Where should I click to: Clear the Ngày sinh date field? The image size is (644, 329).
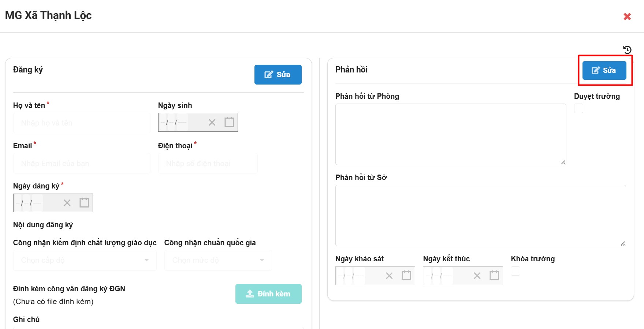tap(212, 122)
